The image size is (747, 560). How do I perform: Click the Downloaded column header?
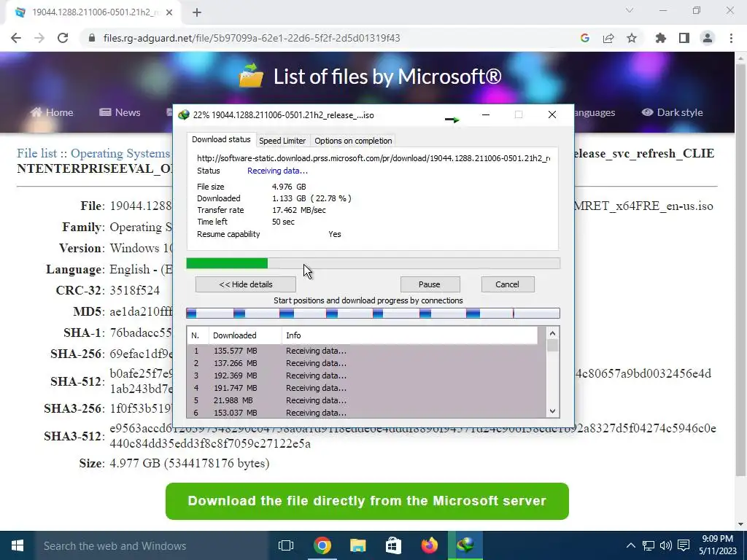[245, 335]
